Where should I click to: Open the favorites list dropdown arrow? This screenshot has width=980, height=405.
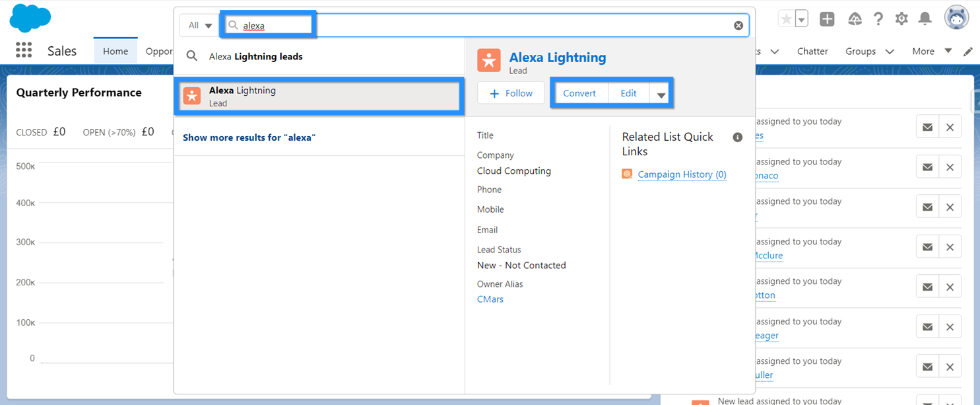(x=802, y=19)
